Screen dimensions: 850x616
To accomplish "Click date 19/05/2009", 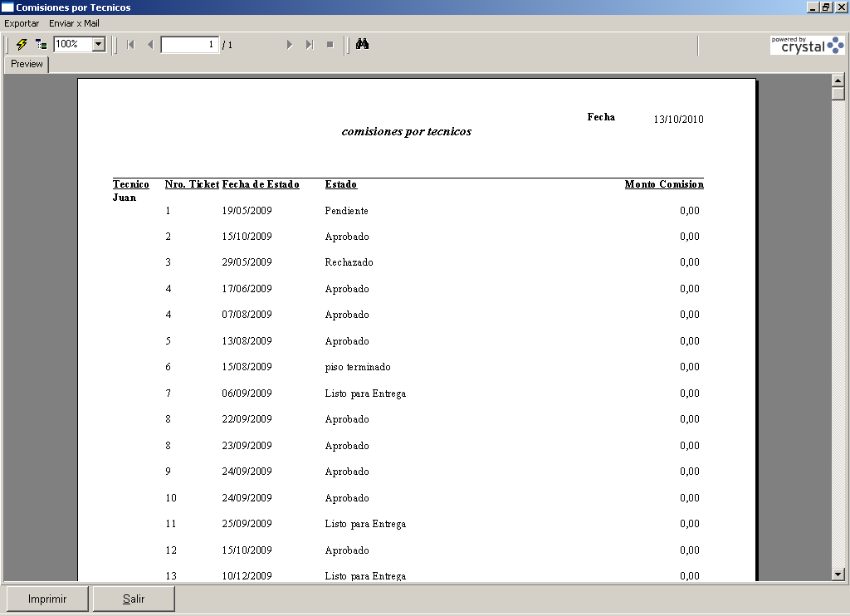I will pyautogui.click(x=247, y=211).
